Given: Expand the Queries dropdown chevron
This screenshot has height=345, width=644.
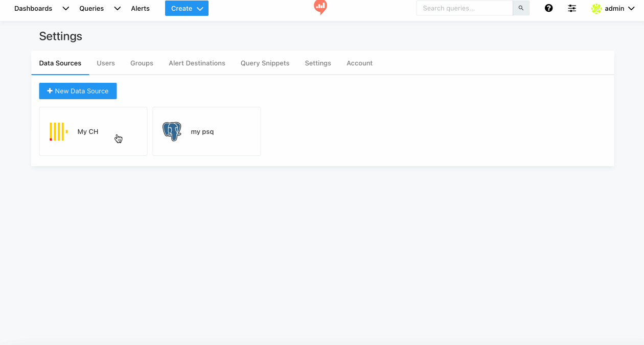Looking at the screenshot, I should (117, 9).
